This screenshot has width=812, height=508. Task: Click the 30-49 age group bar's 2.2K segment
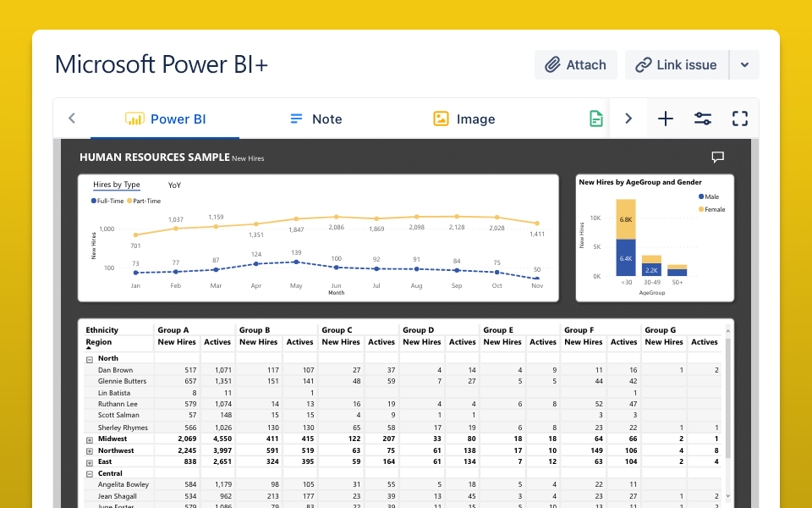tap(651, 269)
